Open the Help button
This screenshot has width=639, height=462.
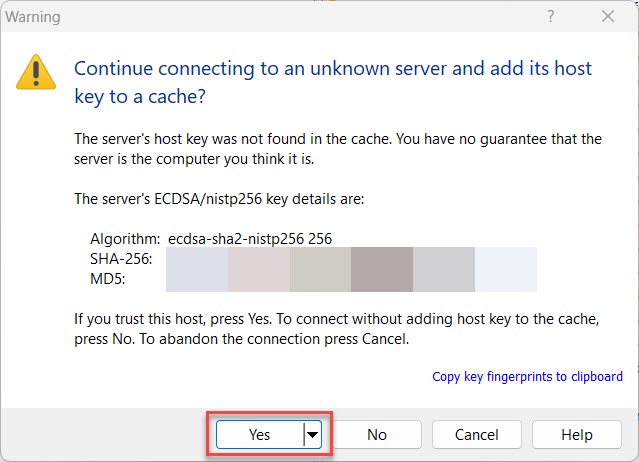pyautogui.click(x=576, y=434)
